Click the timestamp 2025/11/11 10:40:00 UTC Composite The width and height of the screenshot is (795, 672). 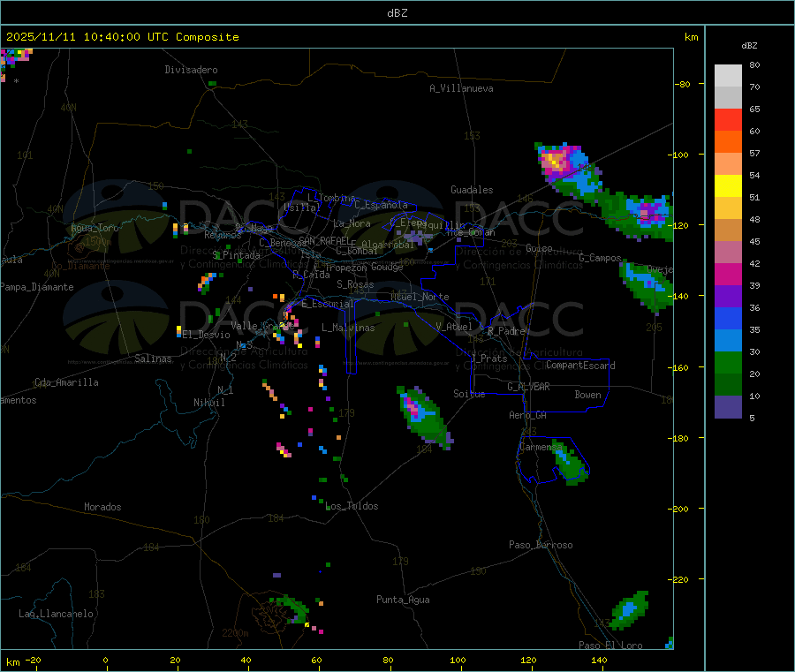tap(122, 37)
